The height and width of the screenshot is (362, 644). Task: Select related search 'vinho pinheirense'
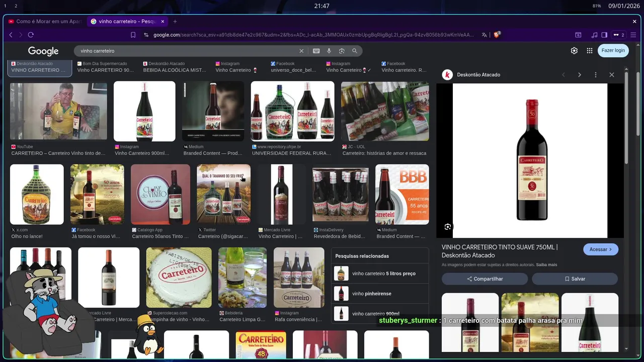[x=380, y=294]
